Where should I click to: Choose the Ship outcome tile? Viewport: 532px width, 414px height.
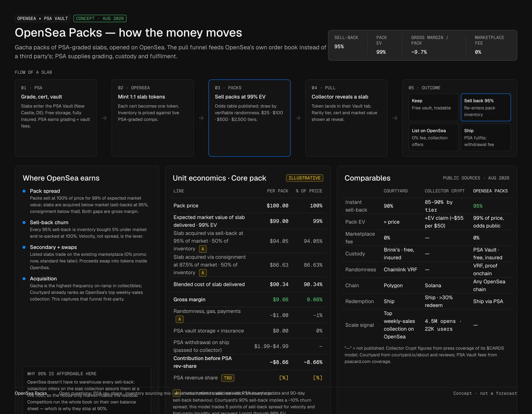pos(486,137)
